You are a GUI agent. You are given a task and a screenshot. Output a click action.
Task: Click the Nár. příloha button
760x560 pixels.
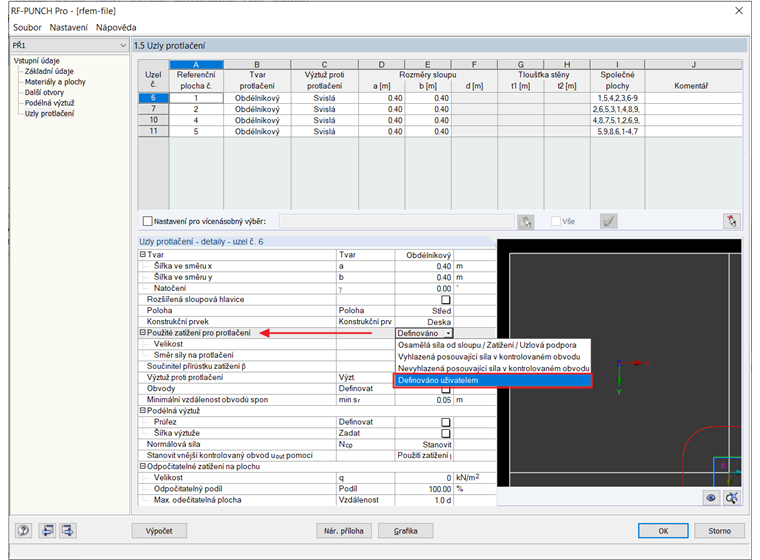(344, 531)
